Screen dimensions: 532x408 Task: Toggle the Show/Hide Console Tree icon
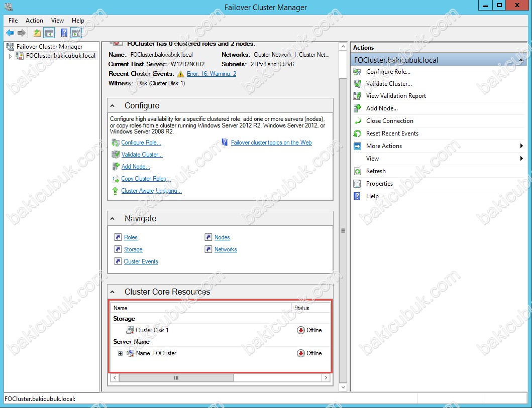click(49, 33)
